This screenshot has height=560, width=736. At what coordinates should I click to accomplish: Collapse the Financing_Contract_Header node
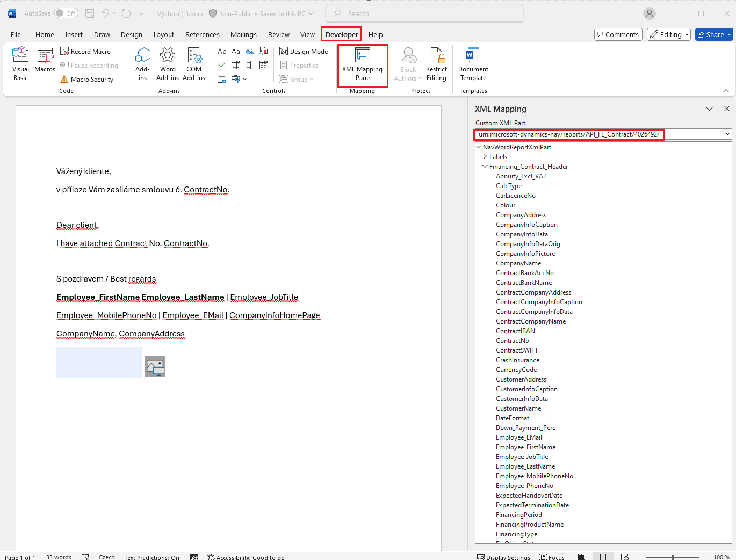(x=485, y=167)
